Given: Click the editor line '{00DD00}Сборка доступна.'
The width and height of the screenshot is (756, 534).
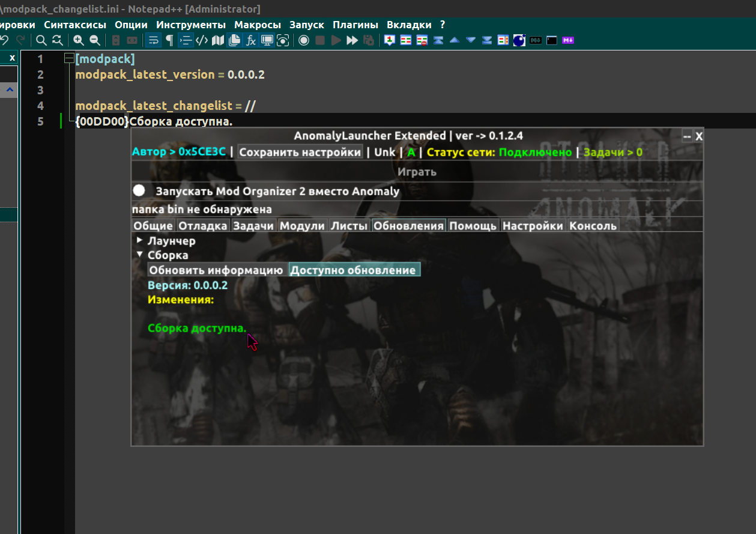Looking at the screenshot, I should (154, 121).
